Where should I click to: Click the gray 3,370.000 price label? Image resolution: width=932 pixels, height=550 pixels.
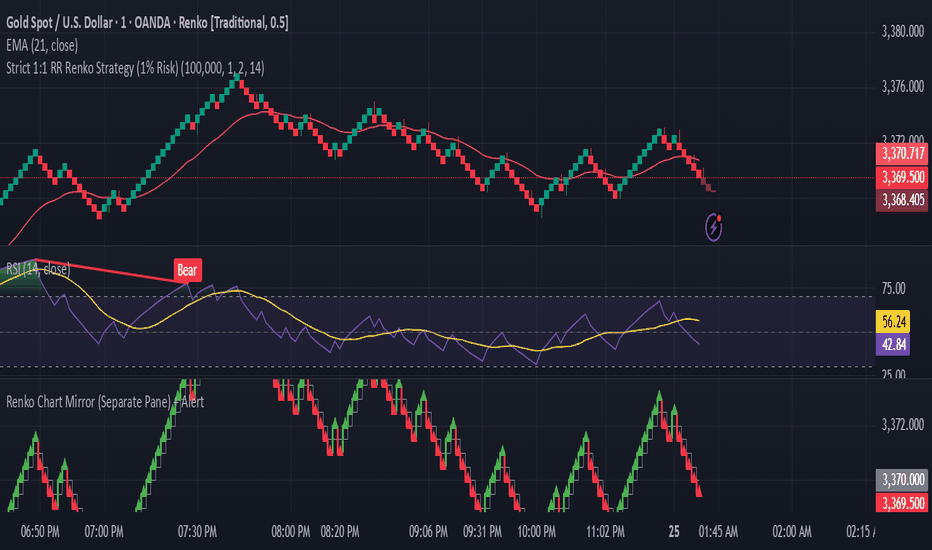click(902, 479)
